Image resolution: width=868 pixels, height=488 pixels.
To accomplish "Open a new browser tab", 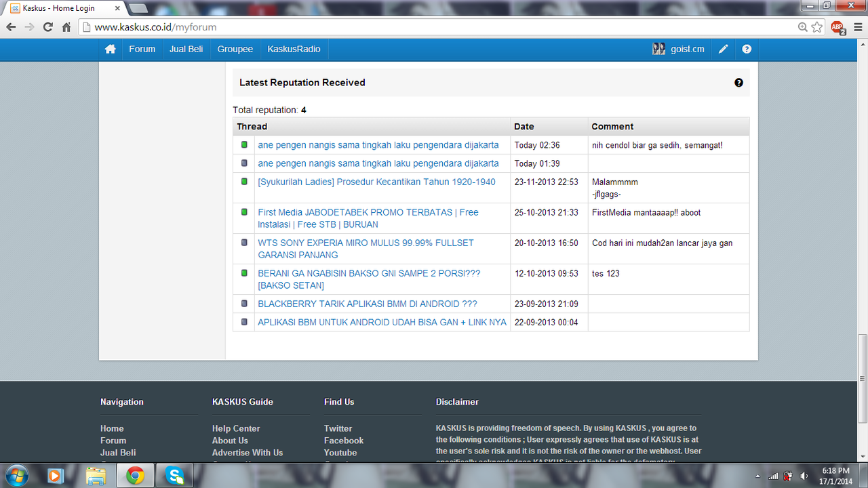I will pos(138,8).
